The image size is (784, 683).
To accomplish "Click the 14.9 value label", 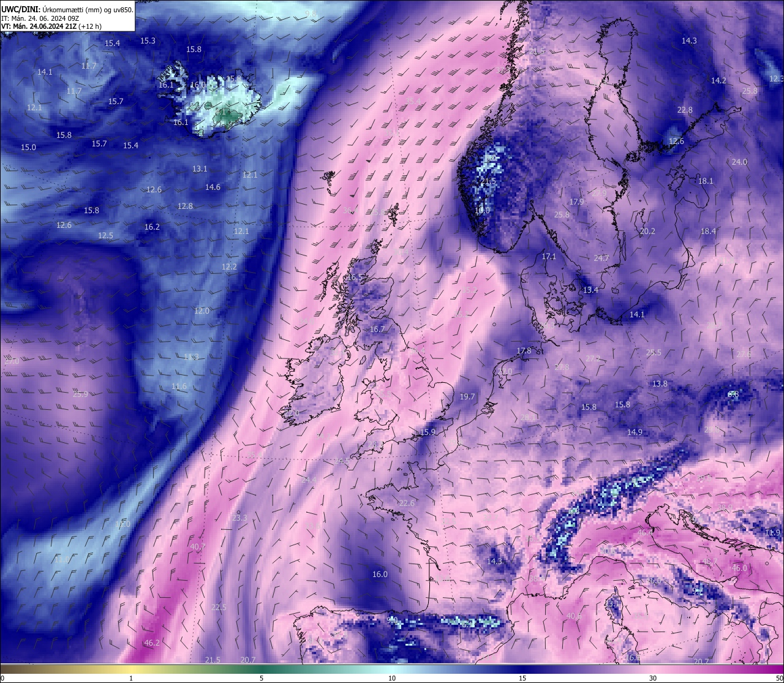I will click(635, 432).
